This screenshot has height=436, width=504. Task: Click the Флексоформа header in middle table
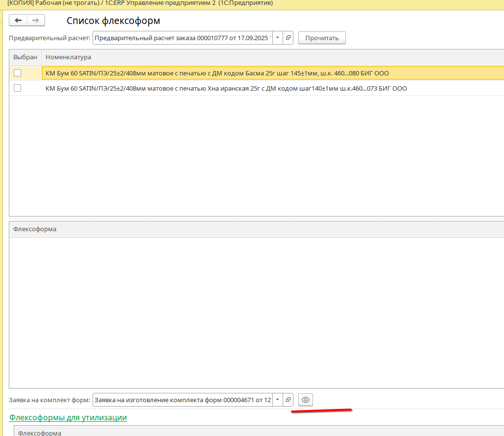(35, 229)
